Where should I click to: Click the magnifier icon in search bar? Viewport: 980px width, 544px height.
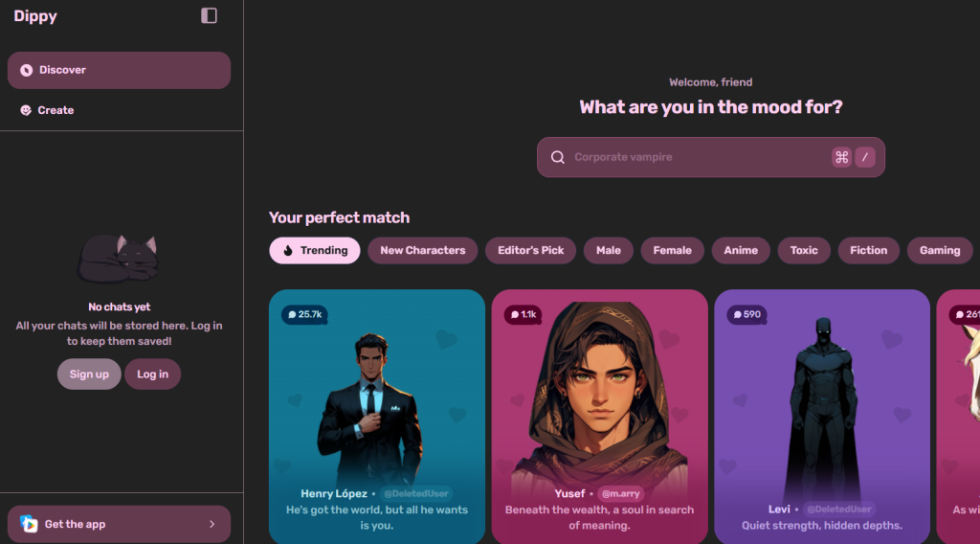coord(558,157)
